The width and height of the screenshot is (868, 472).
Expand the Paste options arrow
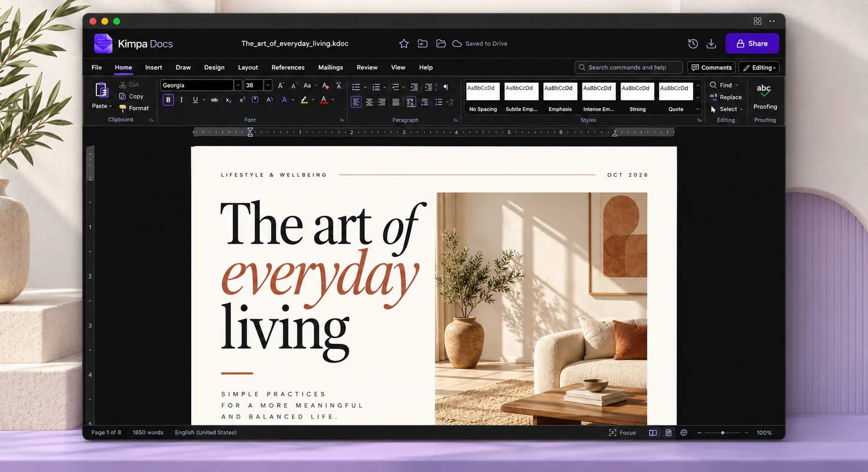(x=111, y=106)
